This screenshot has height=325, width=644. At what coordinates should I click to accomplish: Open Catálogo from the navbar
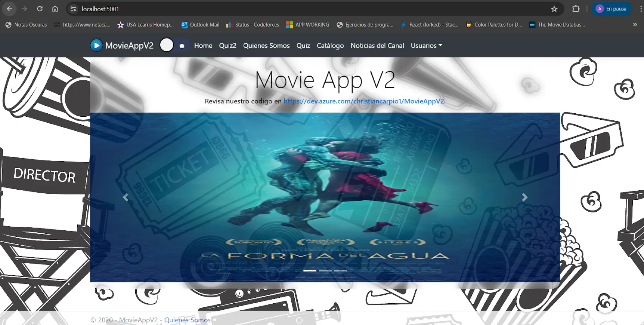[x=330, y=46]
